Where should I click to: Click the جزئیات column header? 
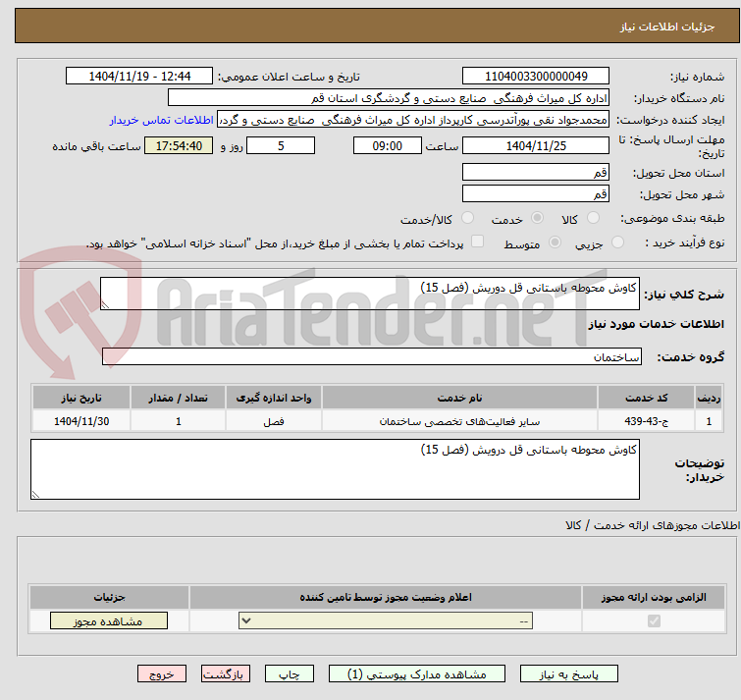[109, 598]
